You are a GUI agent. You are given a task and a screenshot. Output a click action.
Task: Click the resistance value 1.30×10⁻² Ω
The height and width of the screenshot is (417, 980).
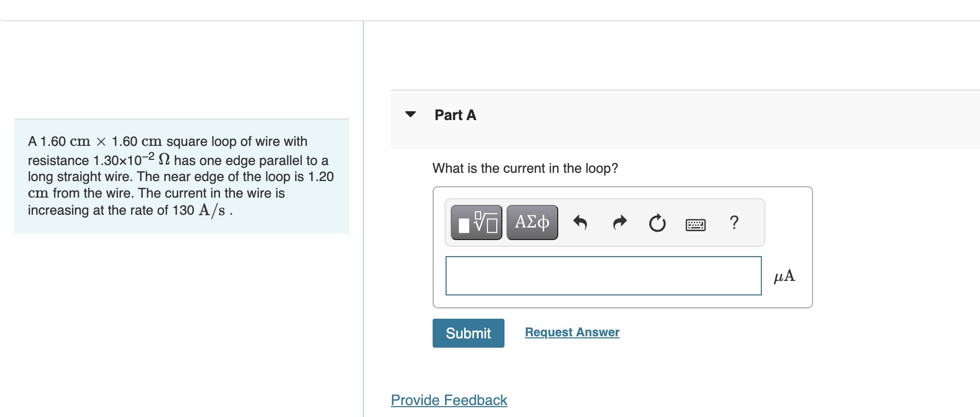point(132,159)
